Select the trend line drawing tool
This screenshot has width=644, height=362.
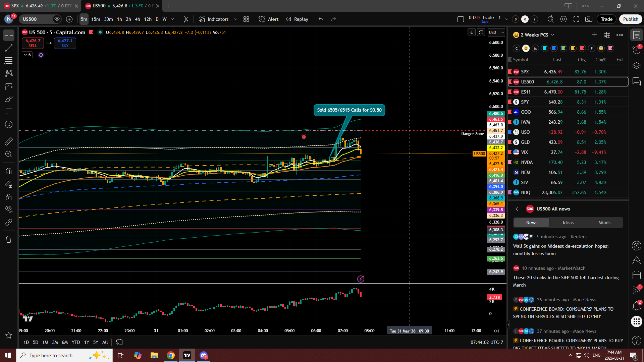[x=9, y=48]
